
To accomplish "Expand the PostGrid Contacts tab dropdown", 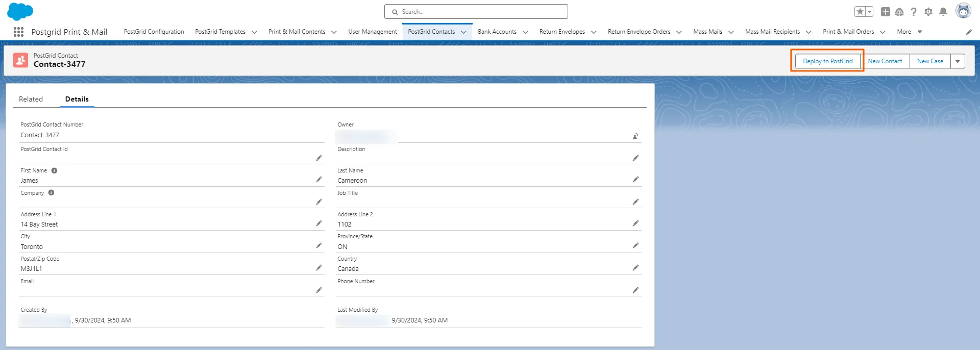I will click(463, 32).
